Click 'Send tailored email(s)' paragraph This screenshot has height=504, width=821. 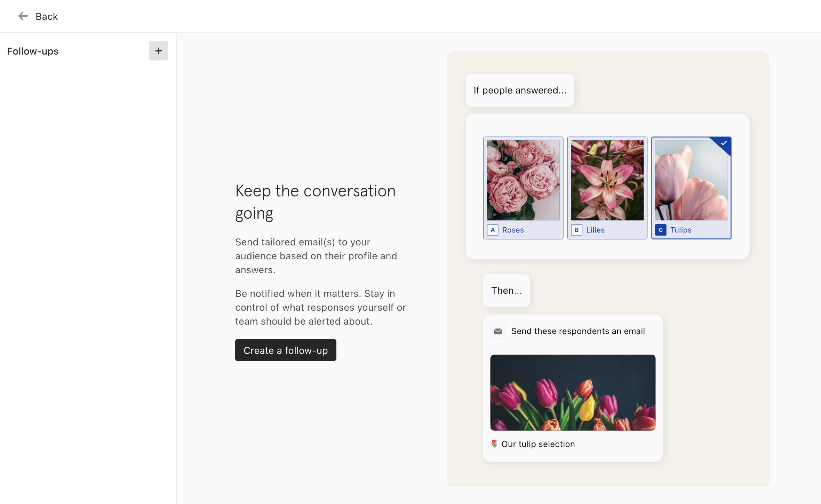pyautogui.click(x=316, y=256)
